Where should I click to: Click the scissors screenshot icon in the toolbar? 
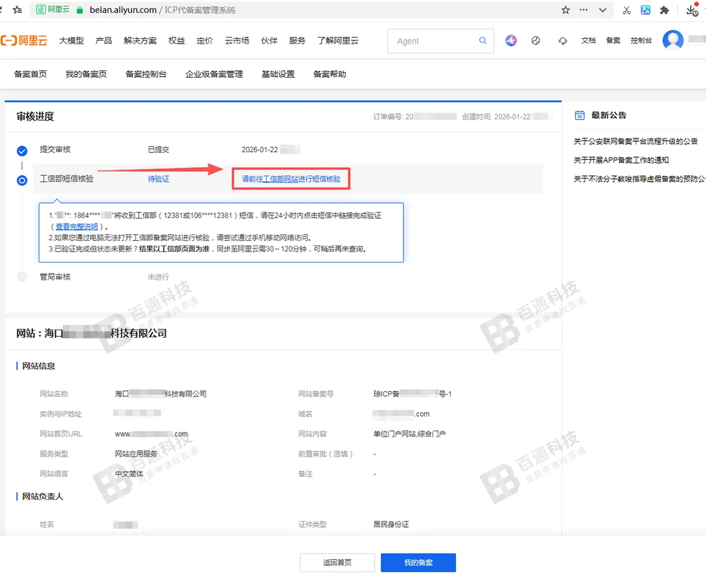click(626, 10)
